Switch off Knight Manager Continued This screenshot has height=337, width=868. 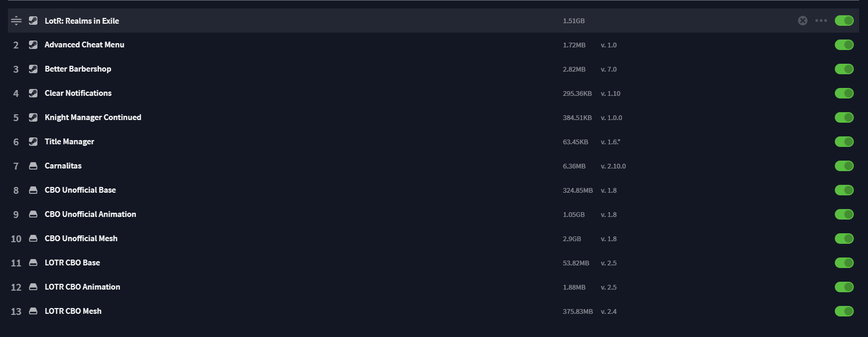[x=844, y=117]
